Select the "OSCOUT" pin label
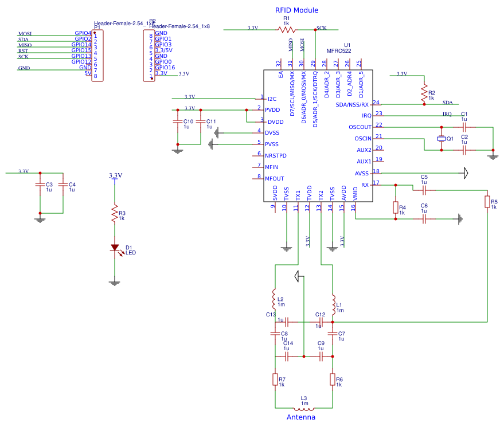 tap(360, 127)
